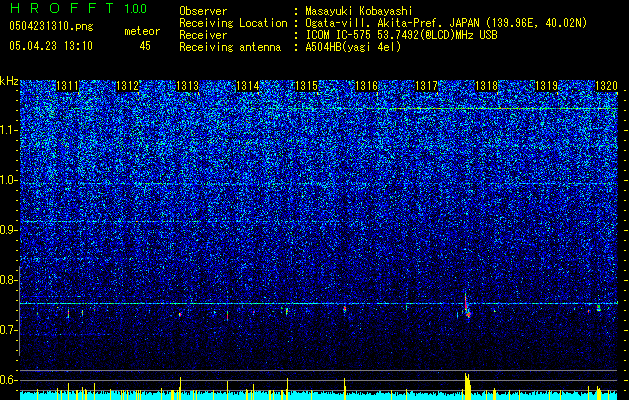Click the kHz axis unit label
This screenshot has width=629, height=400.
coord(9,81)
